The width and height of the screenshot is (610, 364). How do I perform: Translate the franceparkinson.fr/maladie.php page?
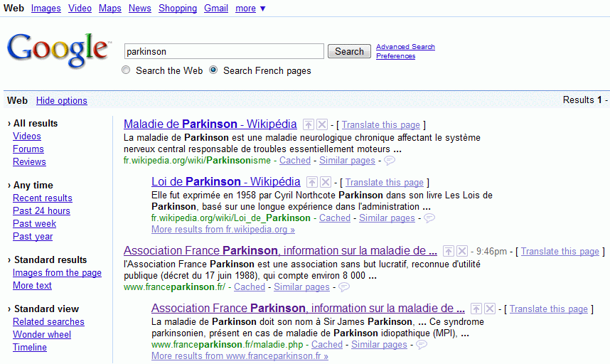pyautogui.click(x=549, y=309)
